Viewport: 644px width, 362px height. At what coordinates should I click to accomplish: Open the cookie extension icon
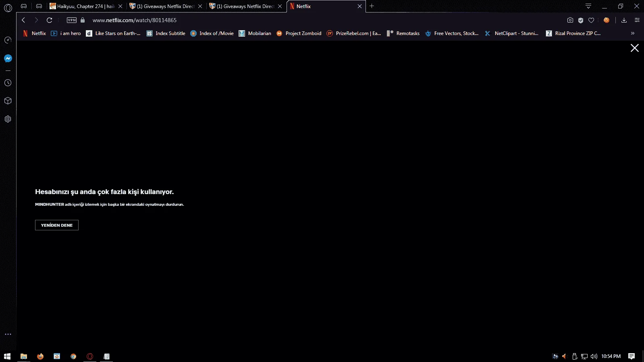(607, 20)
